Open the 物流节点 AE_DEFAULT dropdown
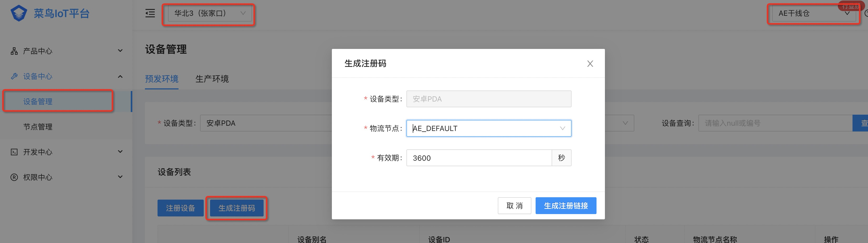The height and width of the screenshot is (243, 868). pyautogui.click(x=489, y=128)
